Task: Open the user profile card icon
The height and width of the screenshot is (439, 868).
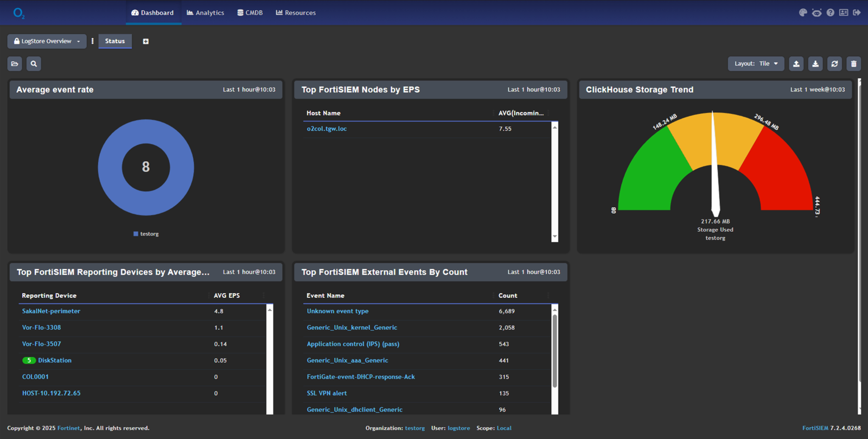Action: [844, 12]
